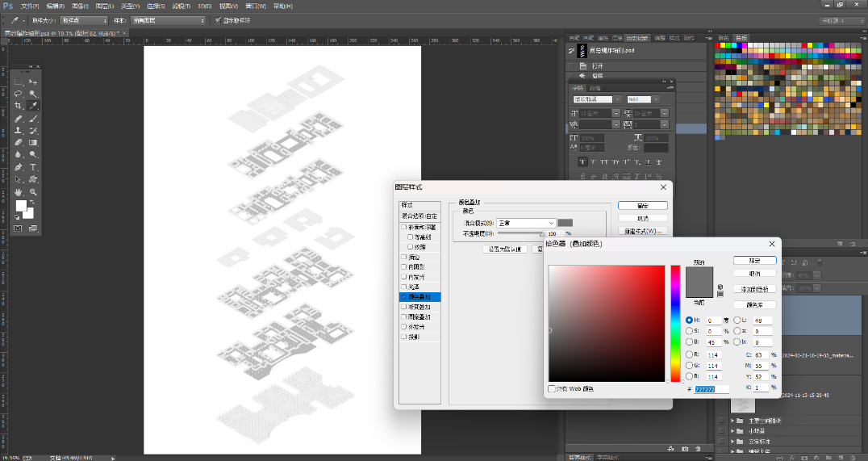Change screen mode icon in toolbox
The image size is (868, 461).
point(33,228)
